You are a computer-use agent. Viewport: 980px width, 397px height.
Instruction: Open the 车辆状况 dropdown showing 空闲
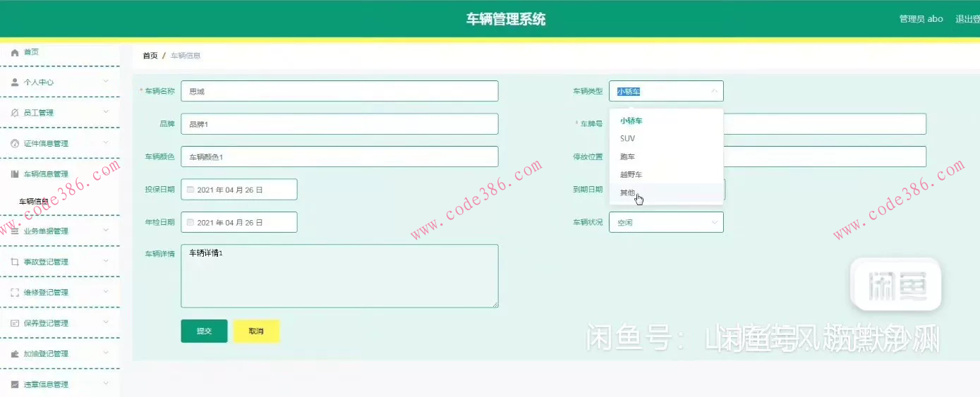(x=666, y=222)
